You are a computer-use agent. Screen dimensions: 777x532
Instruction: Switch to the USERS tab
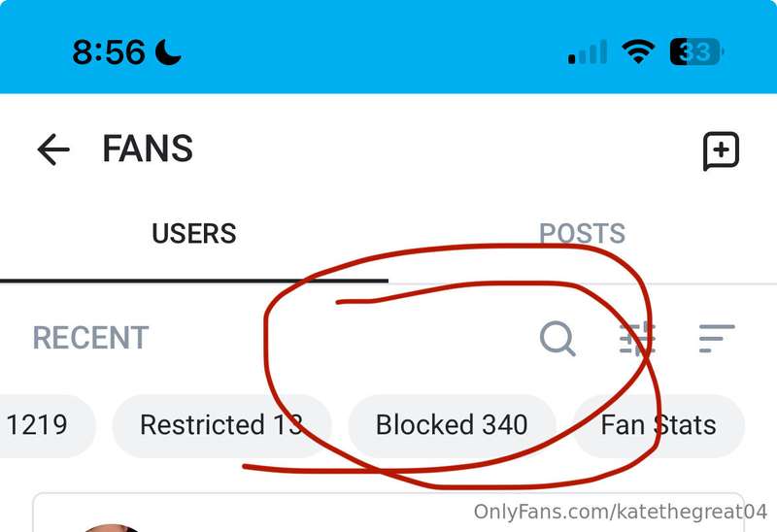(194, 234)
